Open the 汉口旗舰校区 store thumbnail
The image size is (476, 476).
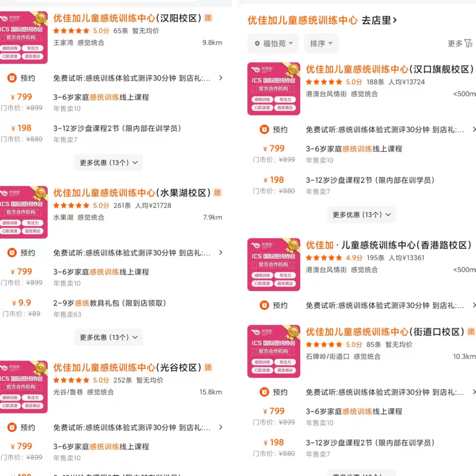tap(274, 89)
